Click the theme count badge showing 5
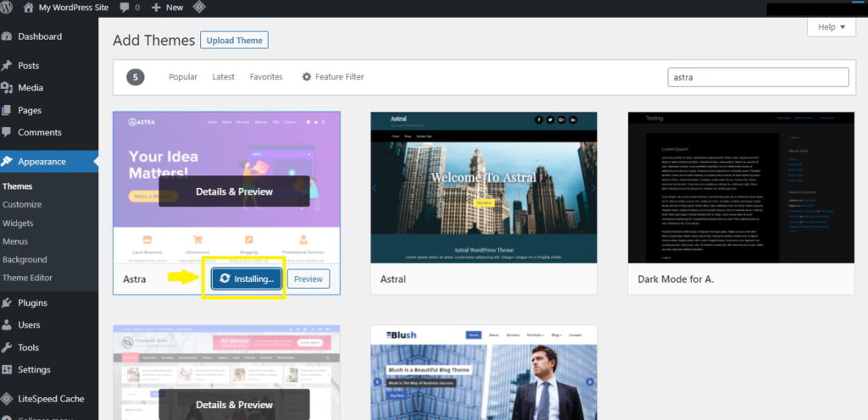The image size is (868, 420). pyautogui.click(x=135, y=77)
